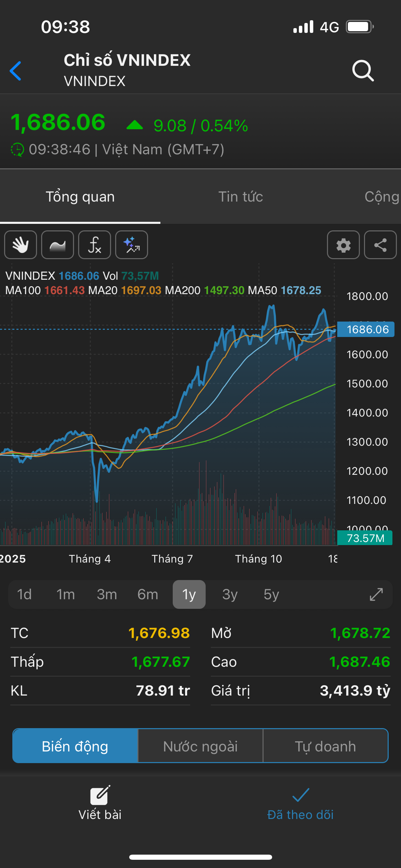Open the fx indicators menu
The height and width of the screenshot is (868, 401).
pyautogui.click(x=95, y=245)
